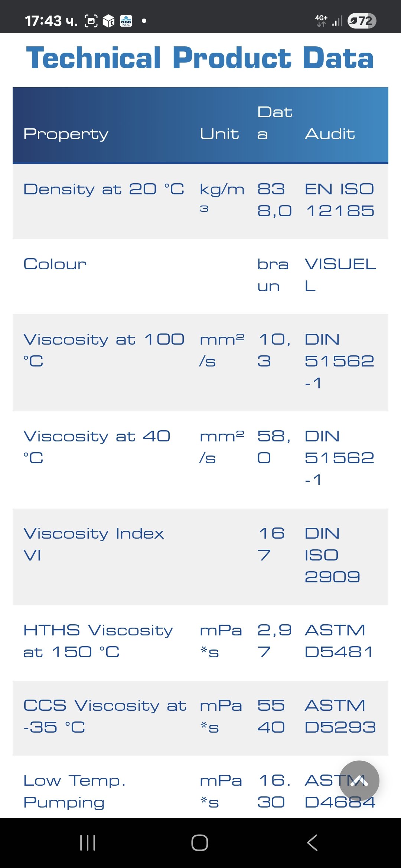Tap the scroll-to-top chevron button
Viewport: 401px width, 868px height.
pos(359,781)
